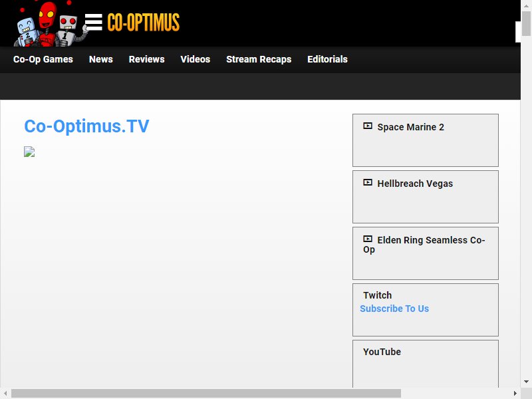The height and width of the screenshot is (399, 532).
Task: Click the vertical scrollbar down arrow
Action: pyautogui.click(x=526, y=382)
